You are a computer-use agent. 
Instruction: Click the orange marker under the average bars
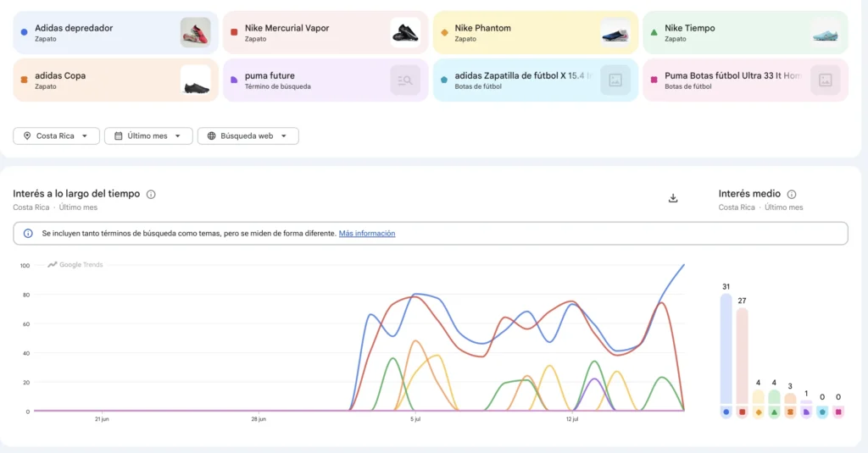(790, 412)
